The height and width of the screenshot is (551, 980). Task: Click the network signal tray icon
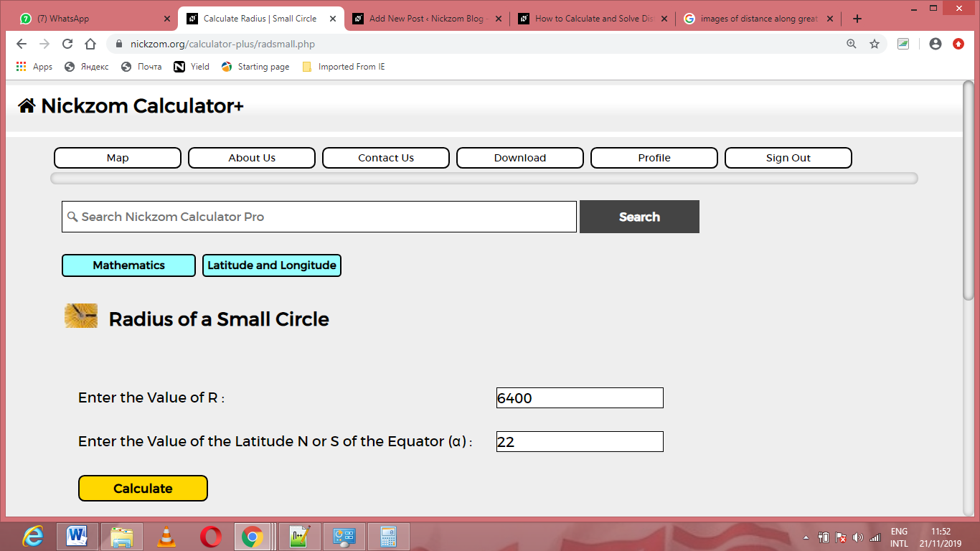[875, 537]
